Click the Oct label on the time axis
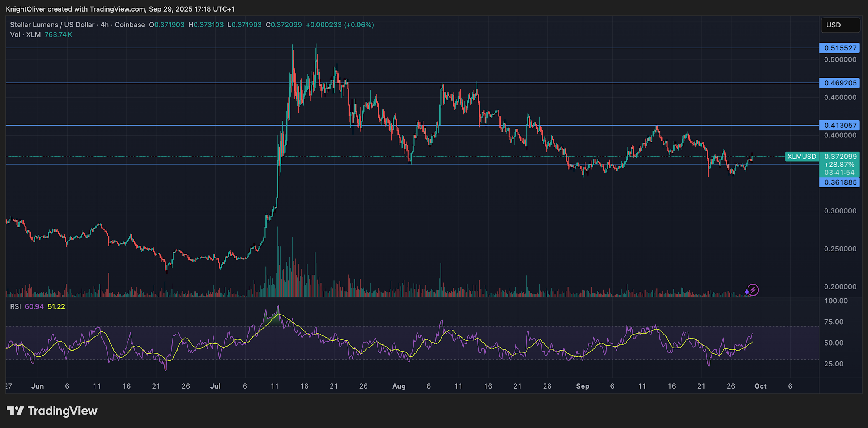Image resolution: width=868 pixels, height=428 pixels. point(760,386)
